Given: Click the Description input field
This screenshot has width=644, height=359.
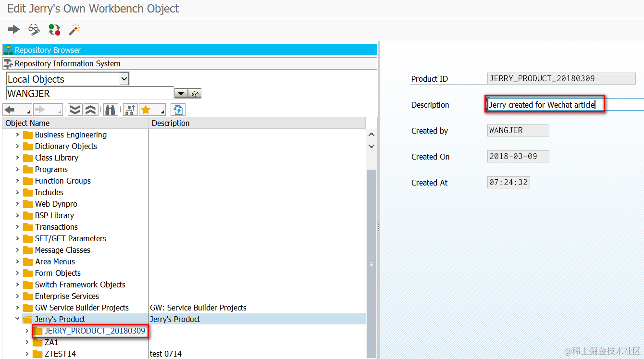Looking at the screenshot, I should (x=565, y=105).
